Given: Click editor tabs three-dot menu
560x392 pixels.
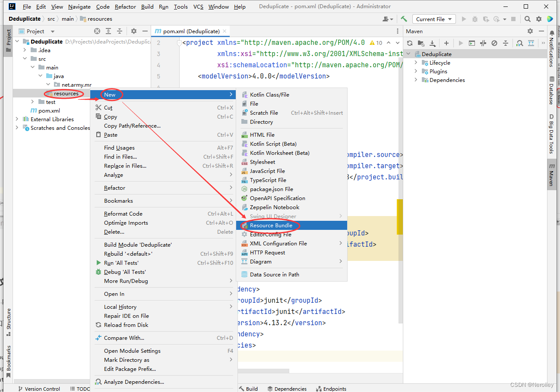Looking at the screenshot, I should [398, 31].
